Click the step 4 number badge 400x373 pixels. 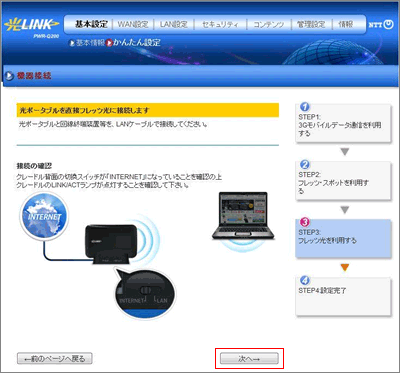(305, 280)
